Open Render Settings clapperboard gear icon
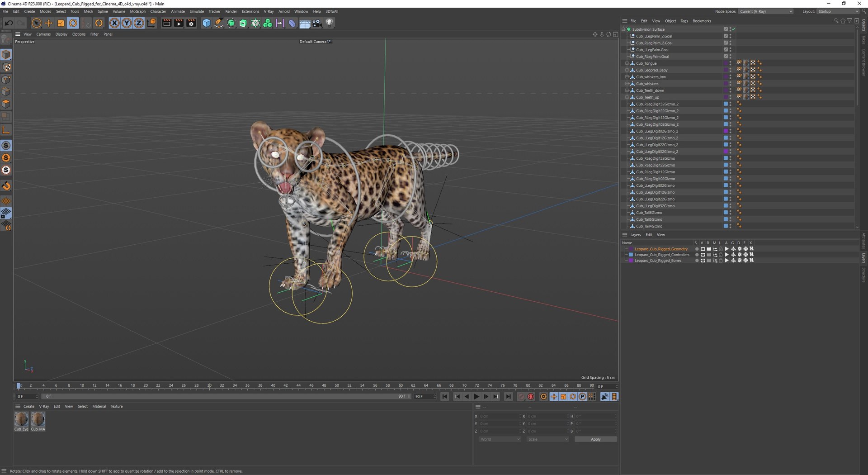This screenshot has height=475, width=868. [191, 23]
